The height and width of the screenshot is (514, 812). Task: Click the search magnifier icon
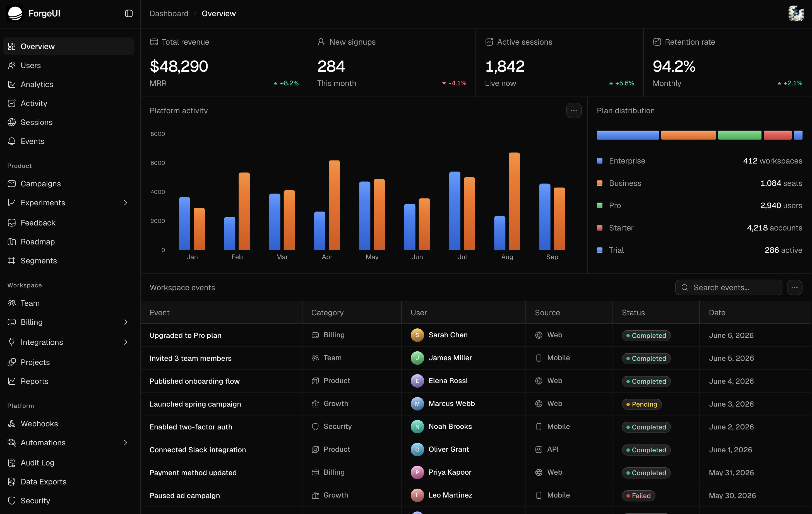684,287
